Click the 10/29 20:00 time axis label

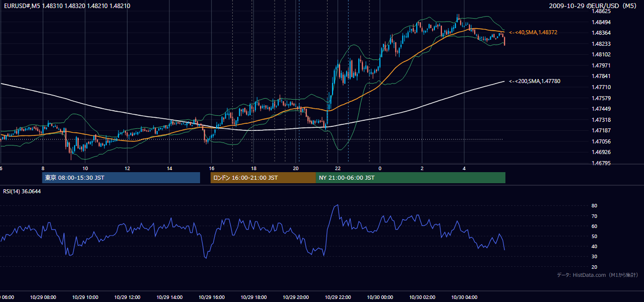tap(296, 297)
